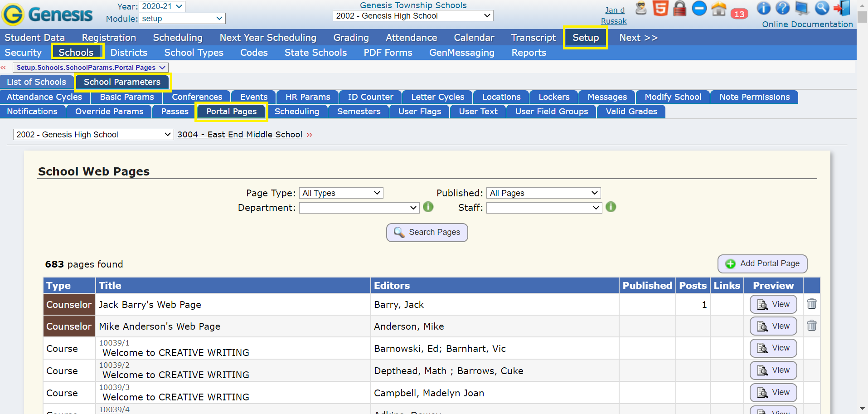Open the Department dropdown

tap(359, 208)
